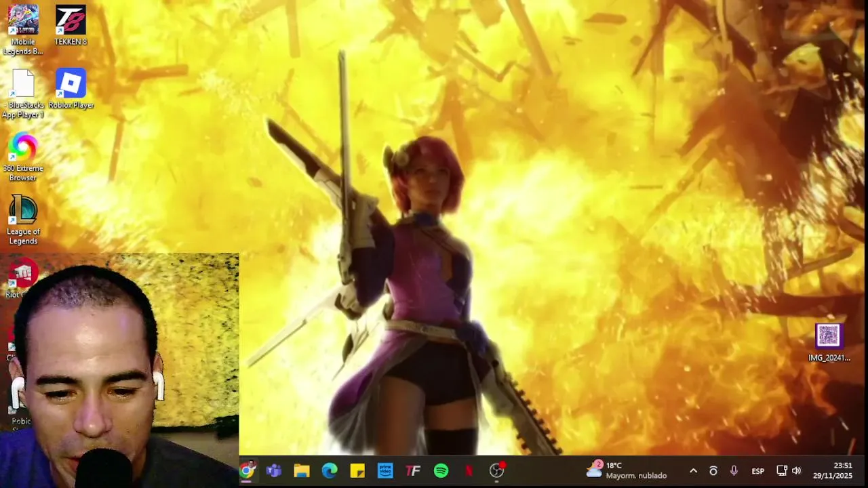Switch to OBS Studio in taskbar
The width and height of the screenshot is (868, 488).
click(497, 470)
